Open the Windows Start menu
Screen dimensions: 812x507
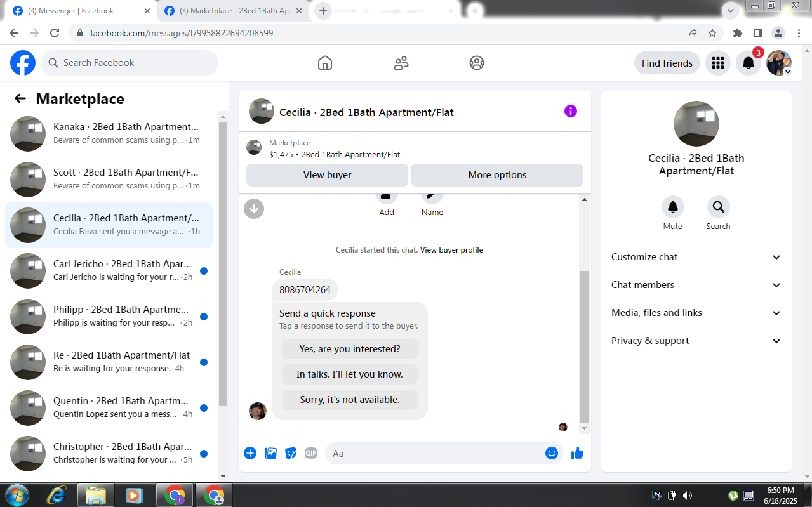pos(17,495)
